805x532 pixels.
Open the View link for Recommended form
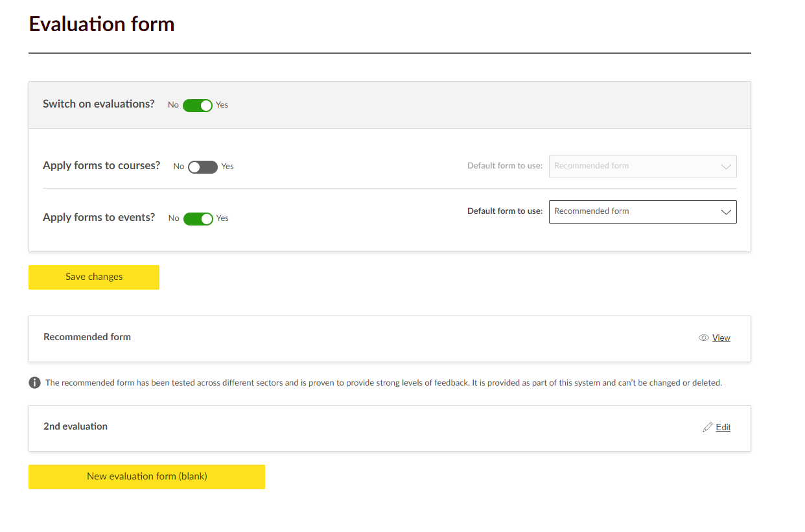click(x=721, y=338)
